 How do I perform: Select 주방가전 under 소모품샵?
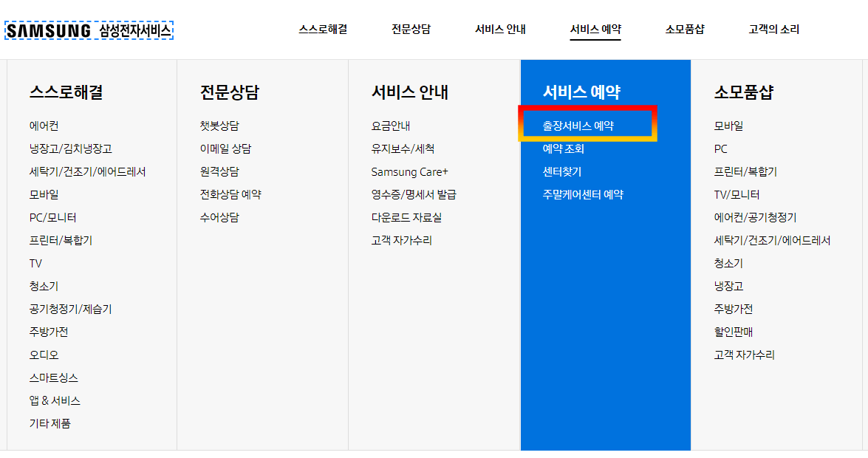(734, 309)
